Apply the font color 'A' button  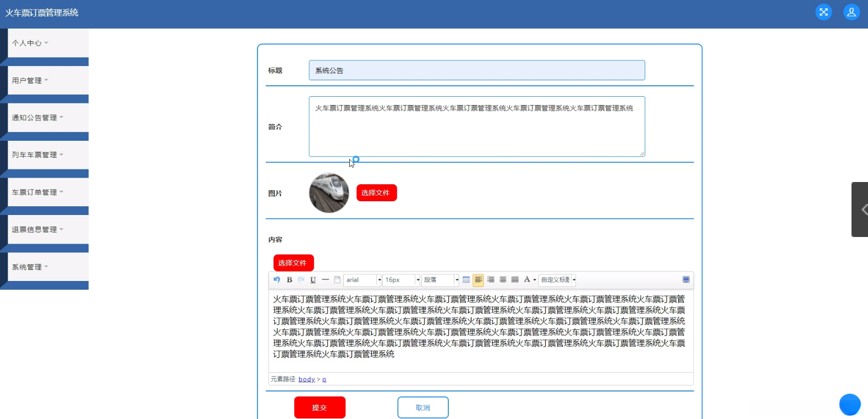click(527, 280)
